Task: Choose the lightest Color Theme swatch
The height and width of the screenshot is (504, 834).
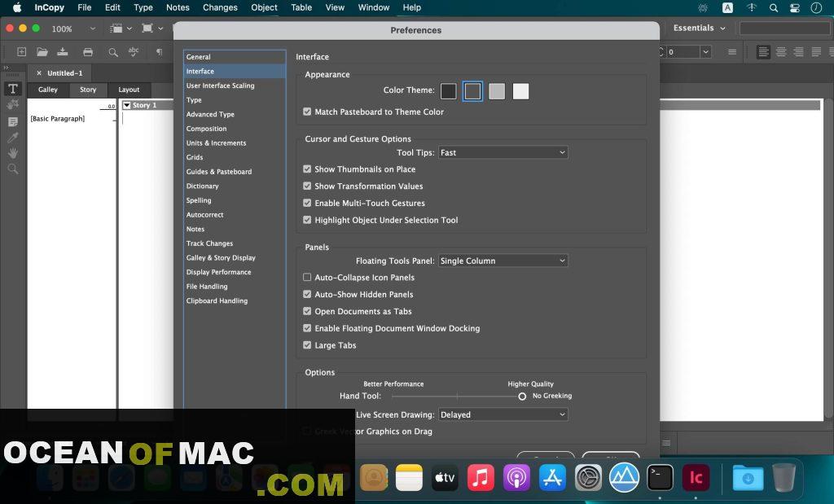Action: tap(520, 91)
